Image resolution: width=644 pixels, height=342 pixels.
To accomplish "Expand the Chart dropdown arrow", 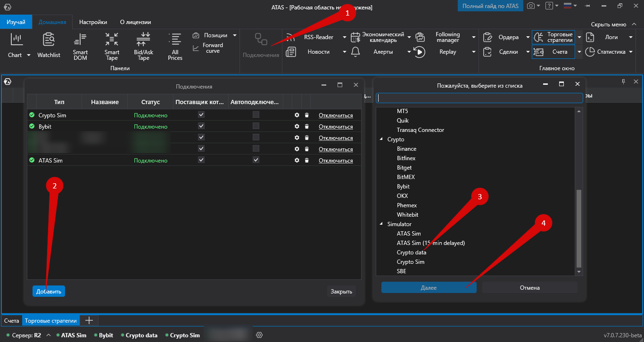I will (x=28, y=55).
